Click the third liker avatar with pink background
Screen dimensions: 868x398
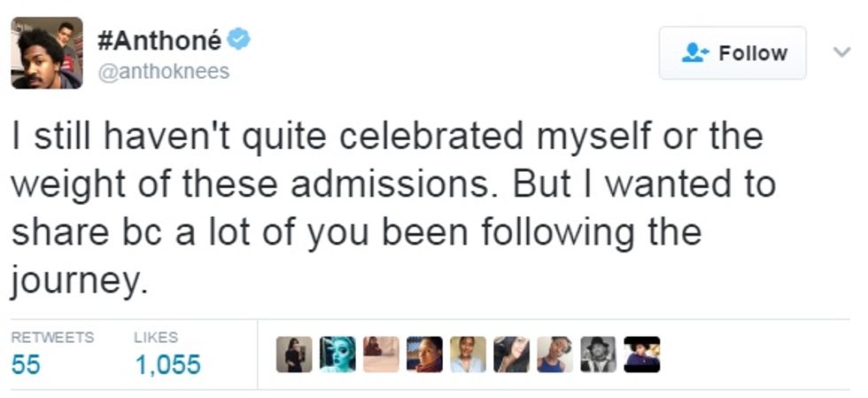[381, 355]
